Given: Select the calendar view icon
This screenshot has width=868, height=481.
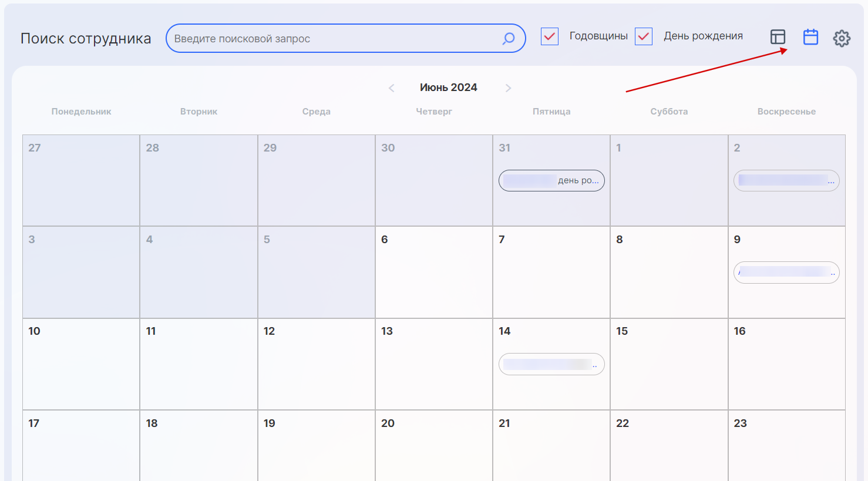Looking at the screenshot, I should point(810,37).
